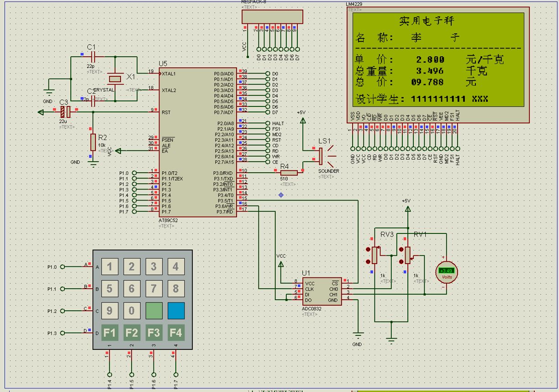Click the RST pin label on U5

pyautogui.click(x=166, y=112)
